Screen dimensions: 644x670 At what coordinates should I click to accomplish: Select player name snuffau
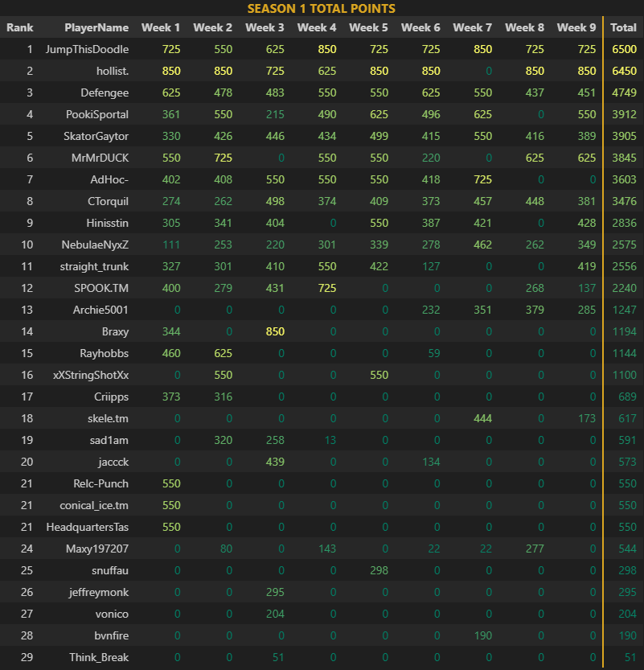(110, 570)
